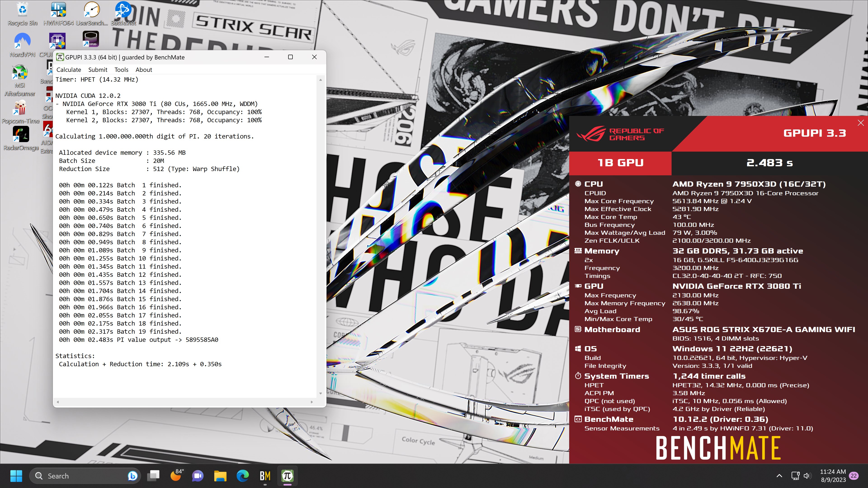Select the CPU-Z chip desktop icon
The height and width of the screenshot is (488, 868).
point(57,41)
